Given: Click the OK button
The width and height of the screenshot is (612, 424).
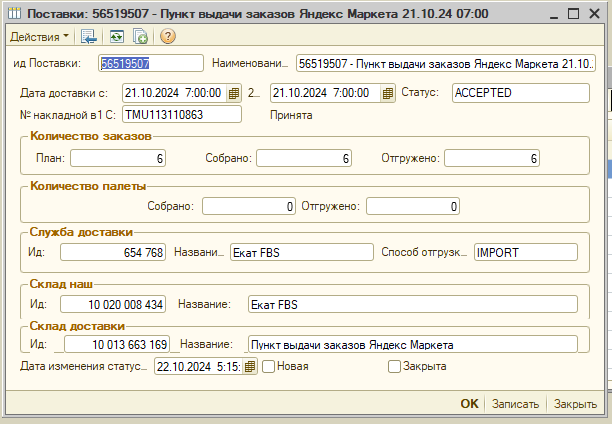Looking at the screenshot, I should coord(469,404).
